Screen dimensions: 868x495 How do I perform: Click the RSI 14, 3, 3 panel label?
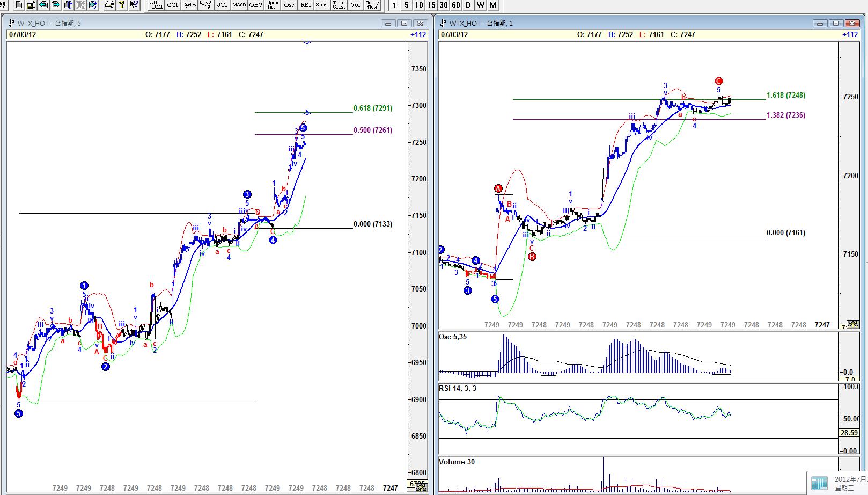point(458,389)
